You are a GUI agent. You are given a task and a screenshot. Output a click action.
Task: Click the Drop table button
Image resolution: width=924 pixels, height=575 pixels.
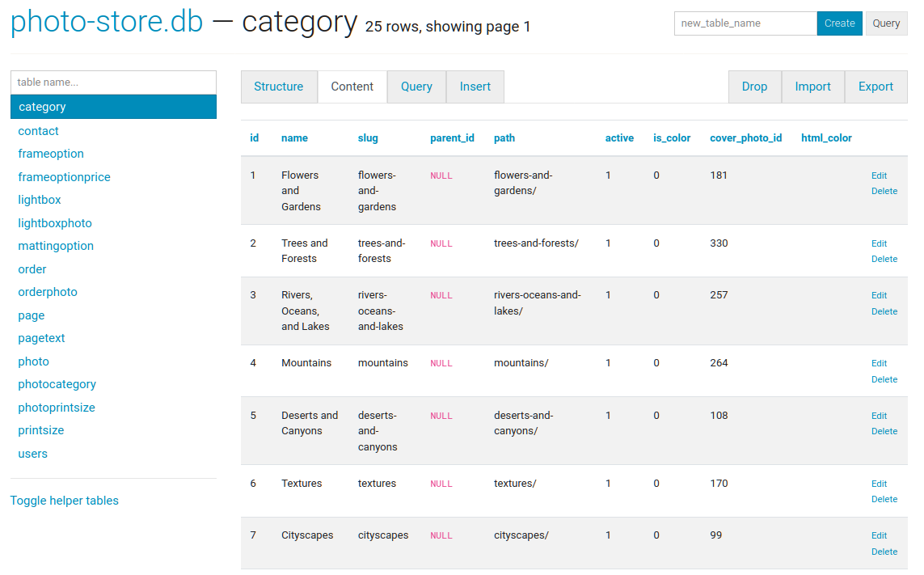click(754, 87)
